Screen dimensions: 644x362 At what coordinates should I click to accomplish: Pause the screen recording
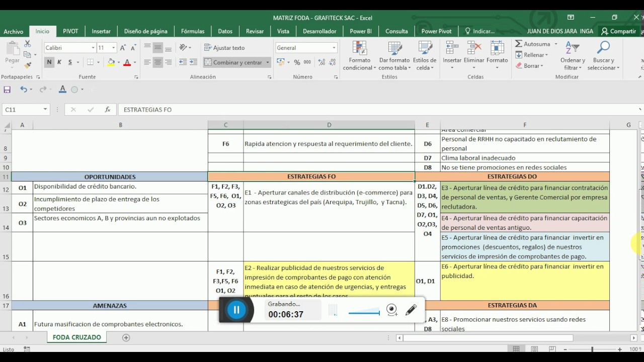236,310
